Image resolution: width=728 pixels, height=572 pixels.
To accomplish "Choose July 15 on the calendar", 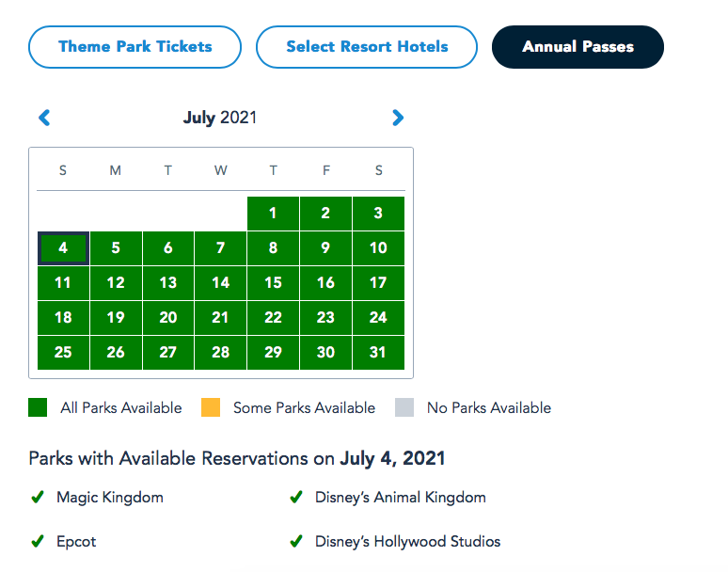I will point(273,283).
